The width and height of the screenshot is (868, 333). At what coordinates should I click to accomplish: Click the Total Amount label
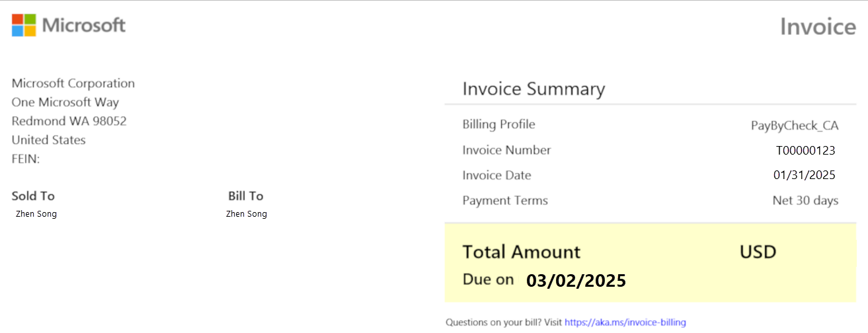point(522,252)
